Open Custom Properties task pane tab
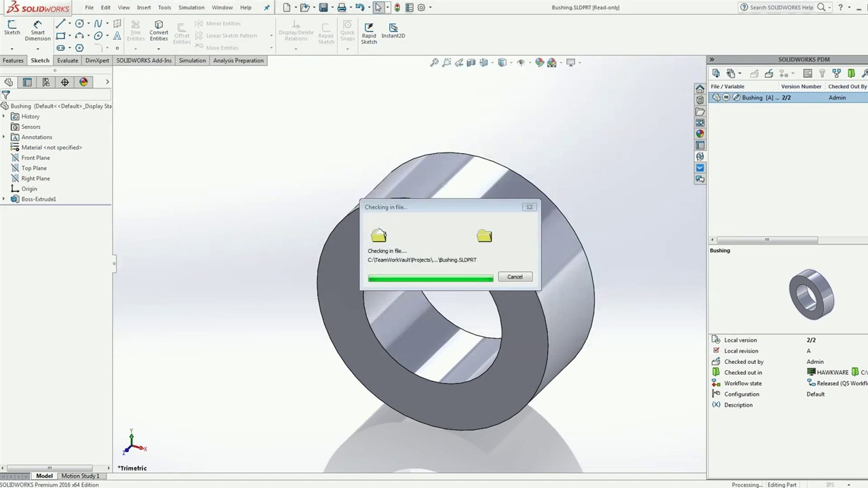Viewport: 868px width, 488px height. [x=700, y=145]
